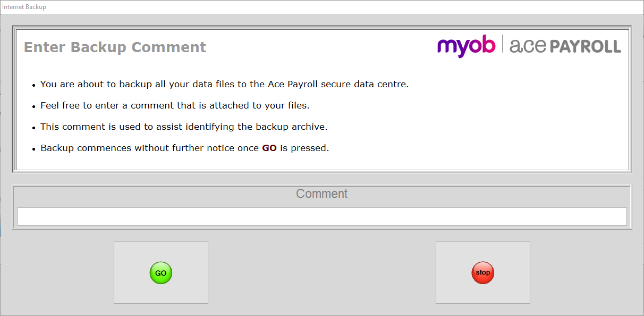Hit the red stop icon

coord(482,273)
